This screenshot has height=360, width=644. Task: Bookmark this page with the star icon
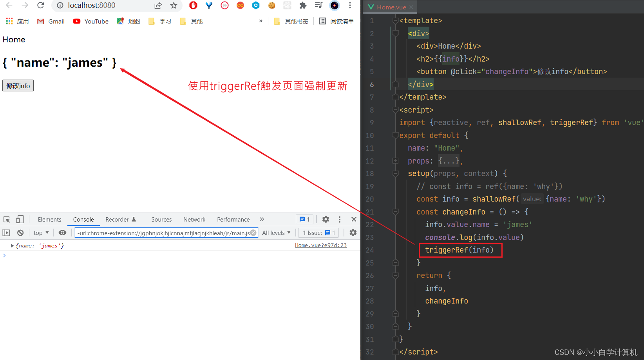pyautogui.click(x=174, y=5)
